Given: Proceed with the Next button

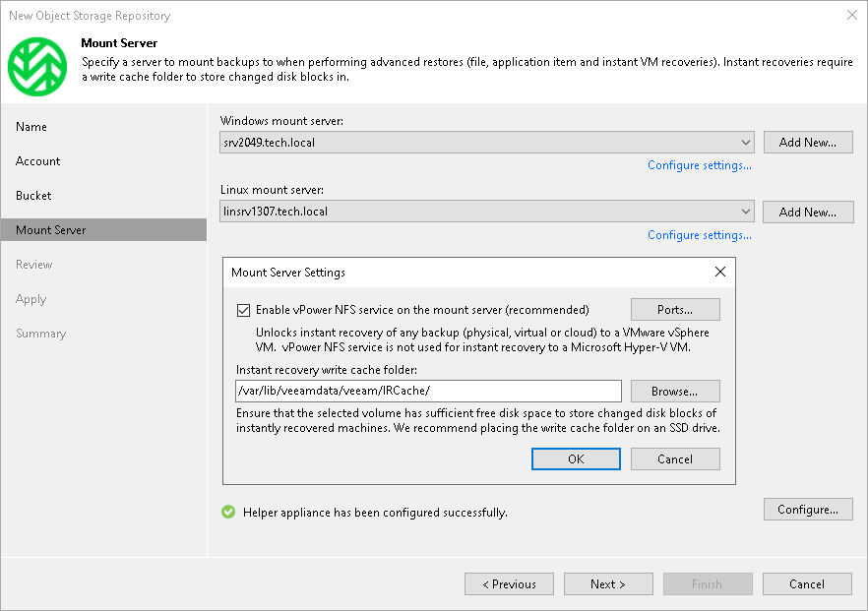Looking at the screenshot, I should pyautogui.click(x=608, y=583).
